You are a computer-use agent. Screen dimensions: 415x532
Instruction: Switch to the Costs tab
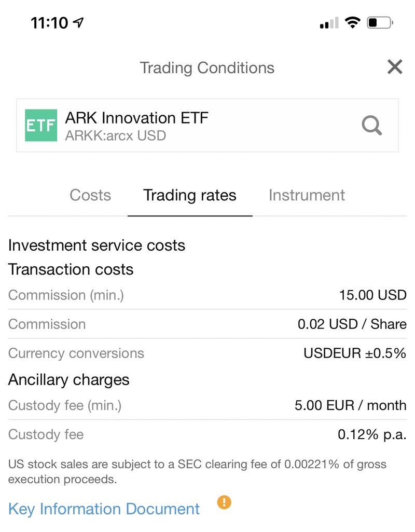pyautogui.click(x=90, y=195)
